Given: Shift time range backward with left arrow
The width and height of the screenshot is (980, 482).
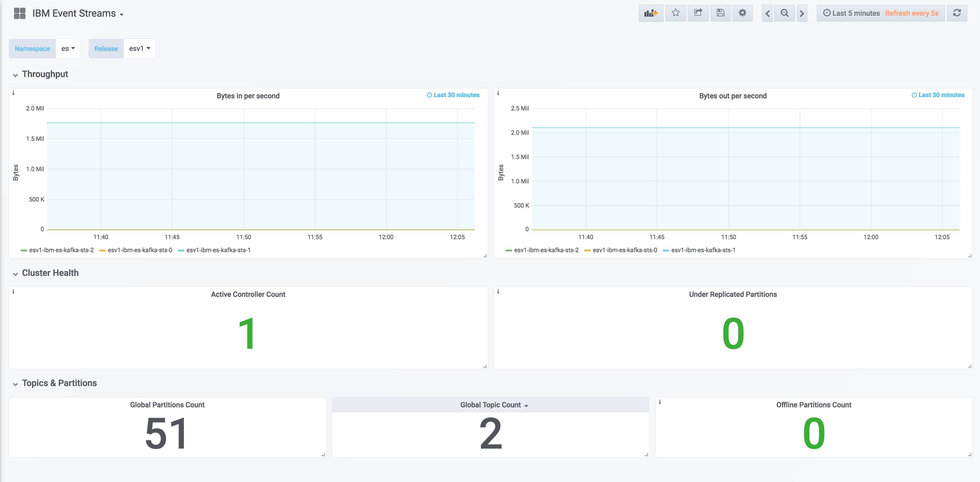Looking at the screenshot, I should [767, 13].
